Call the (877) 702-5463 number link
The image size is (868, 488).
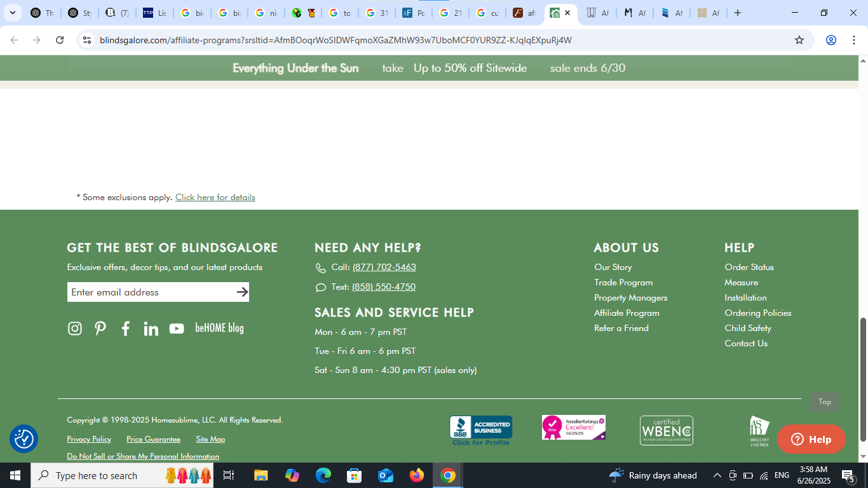pos(384,268)
